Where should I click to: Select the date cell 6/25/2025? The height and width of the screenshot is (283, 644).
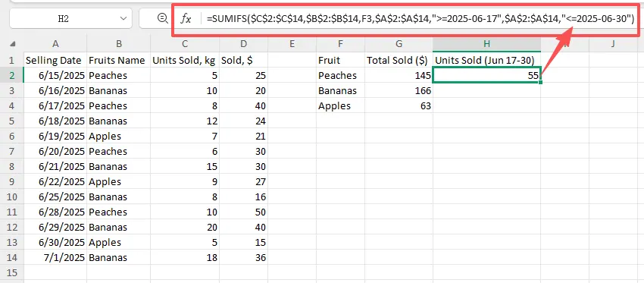[55, 197]
